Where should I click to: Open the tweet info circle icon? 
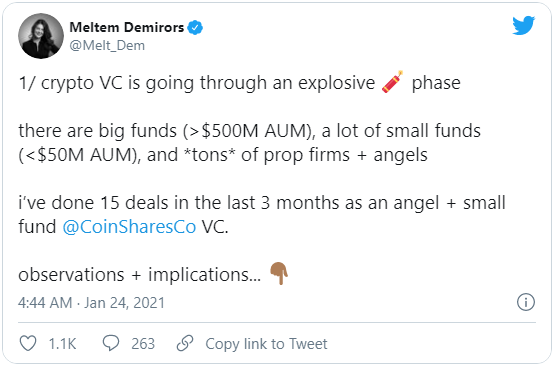(x=525, y=302)
